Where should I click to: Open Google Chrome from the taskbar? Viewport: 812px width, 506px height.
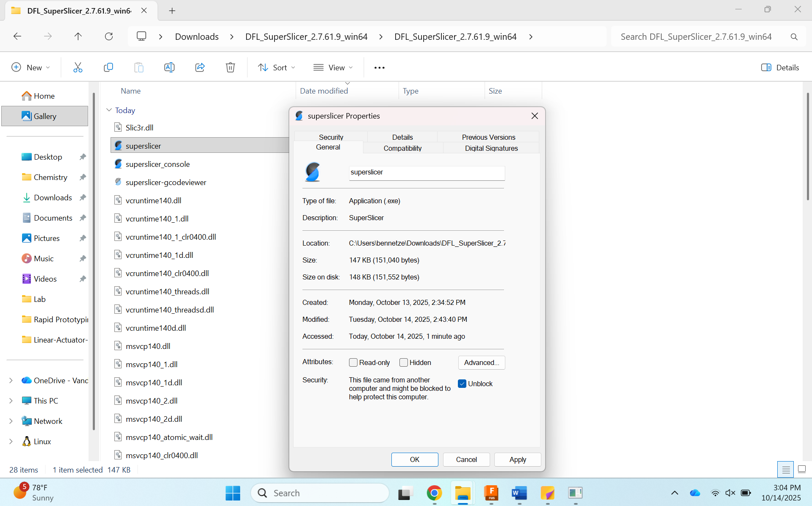(x=434, y=493)
